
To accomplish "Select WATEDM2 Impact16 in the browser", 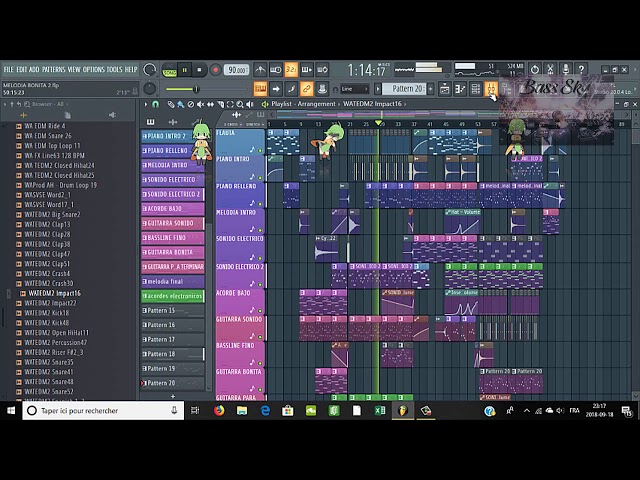I will point(55,293).
